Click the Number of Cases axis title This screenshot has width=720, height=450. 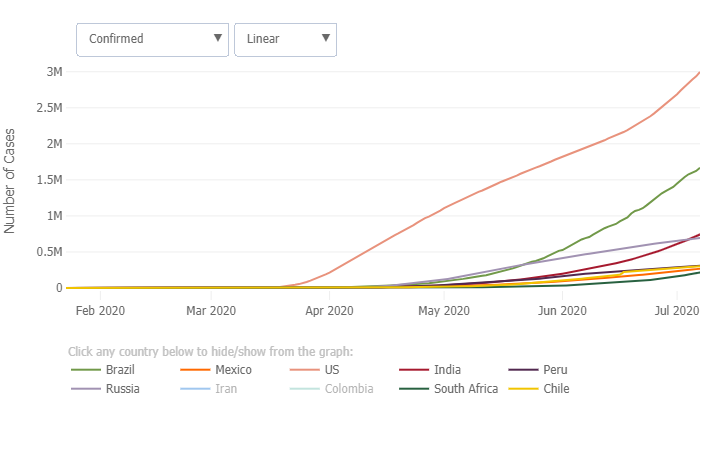11,180
